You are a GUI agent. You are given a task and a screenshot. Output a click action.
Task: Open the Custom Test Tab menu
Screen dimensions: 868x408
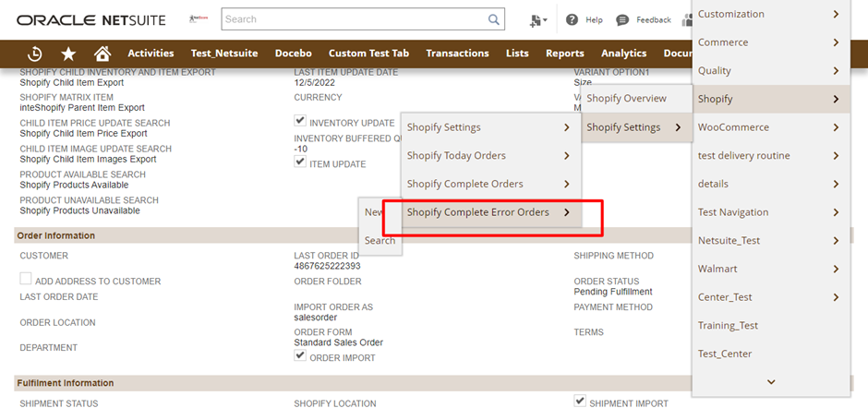(368, 54)
